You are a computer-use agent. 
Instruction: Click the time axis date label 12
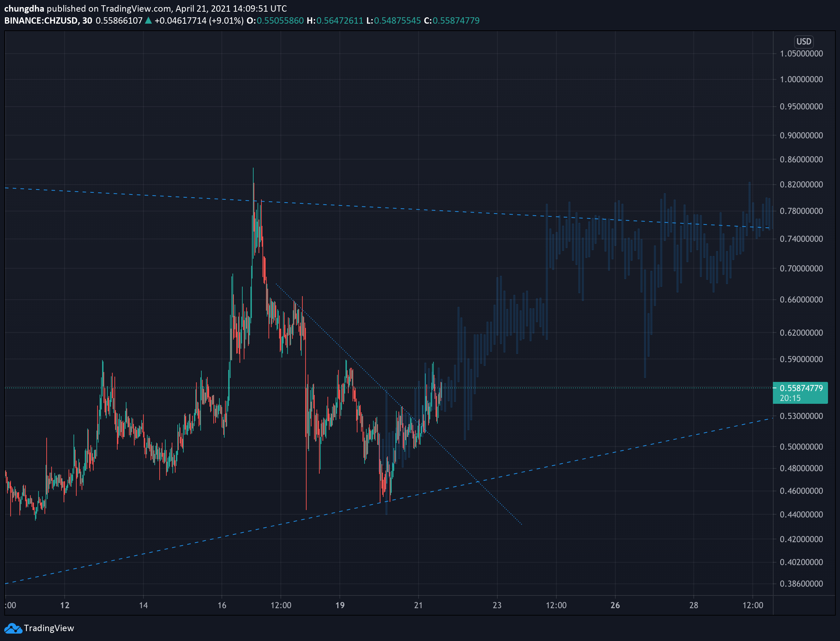point(65,605)
